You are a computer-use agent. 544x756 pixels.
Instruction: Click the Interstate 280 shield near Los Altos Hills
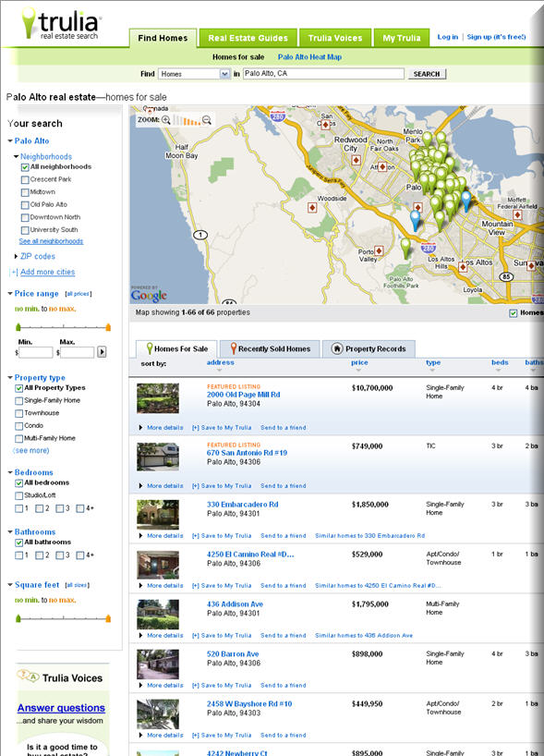[428, 248]
